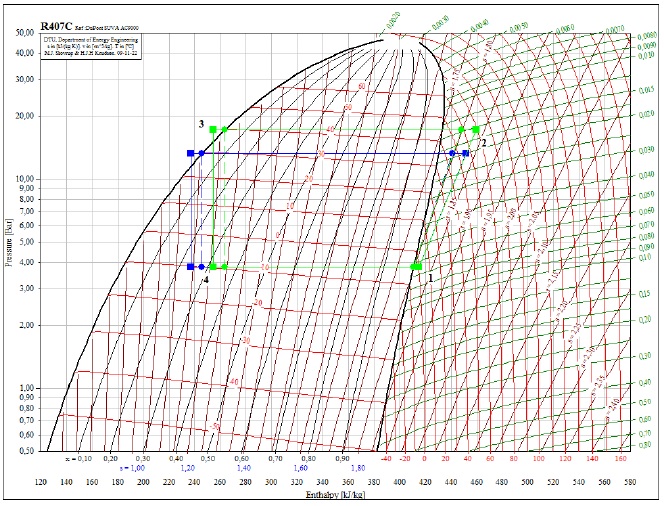The width and height of the screenshot is (664, 506).
Task: Click cycle point label '1'
Action: (431, 278)
